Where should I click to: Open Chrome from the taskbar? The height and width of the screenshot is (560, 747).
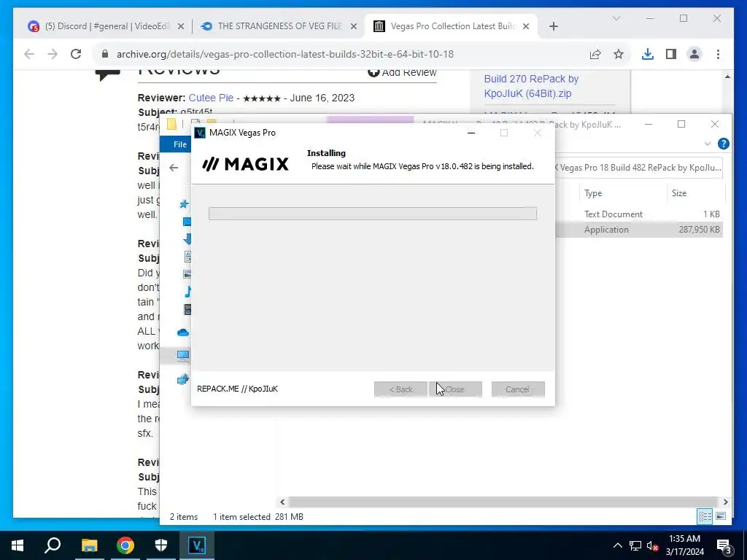click(125, 545)
